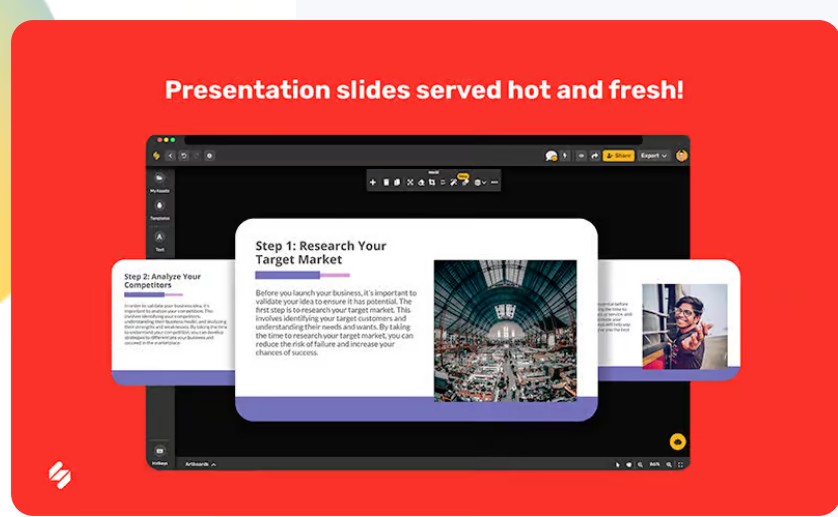The width and height of the screenshot is (838, 517).
Task: Click the magic wand icon in floating toolbar
Action: (453, 182)
